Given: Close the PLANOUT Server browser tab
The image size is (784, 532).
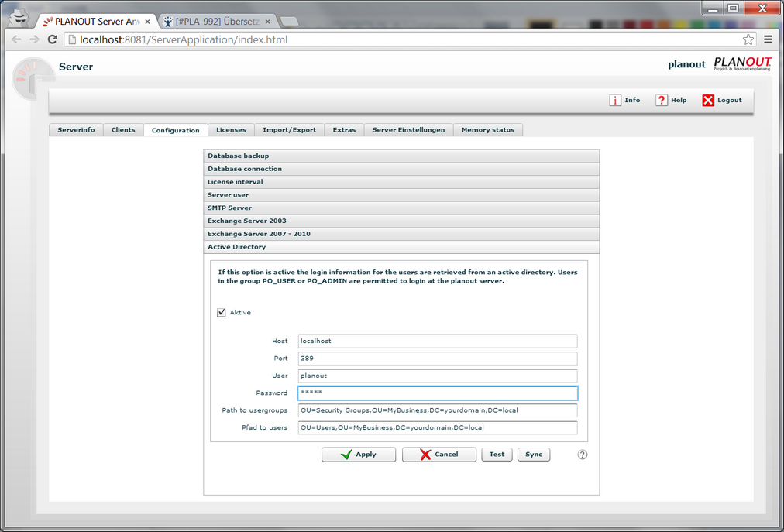Looking at the screenshot, I should click(147, 22).
